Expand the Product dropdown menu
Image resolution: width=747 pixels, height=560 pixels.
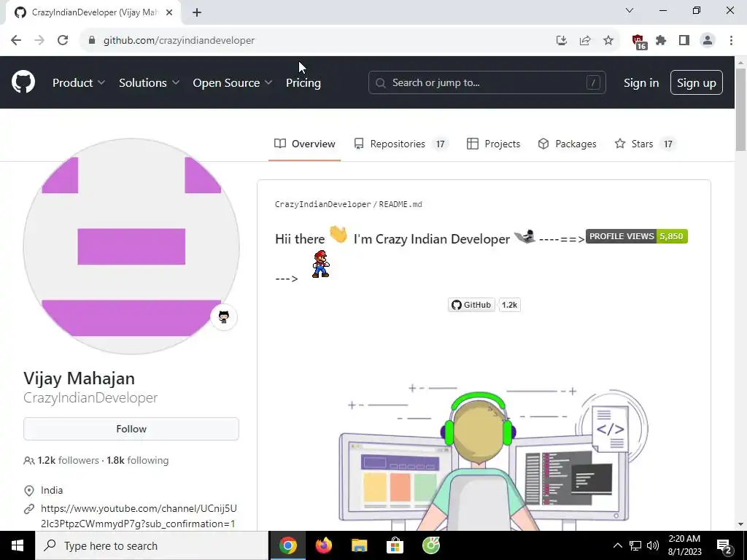[x=79, y=82]
